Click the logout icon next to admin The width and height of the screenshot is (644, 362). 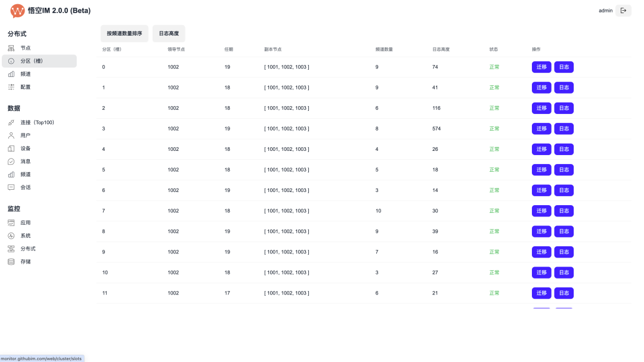coord(623,10)
